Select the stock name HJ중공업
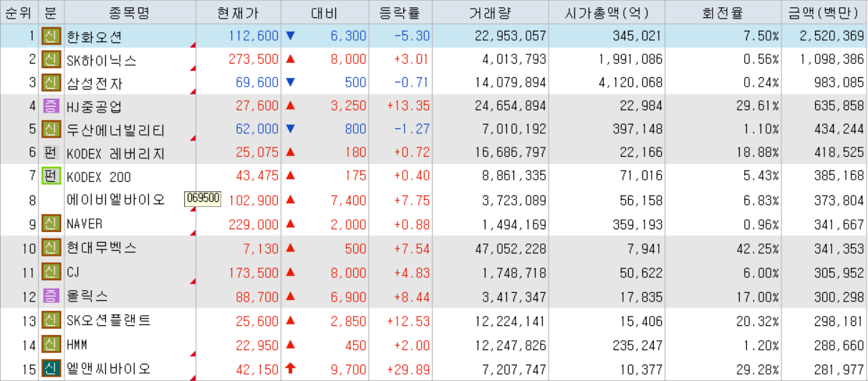 pos(95,106)
